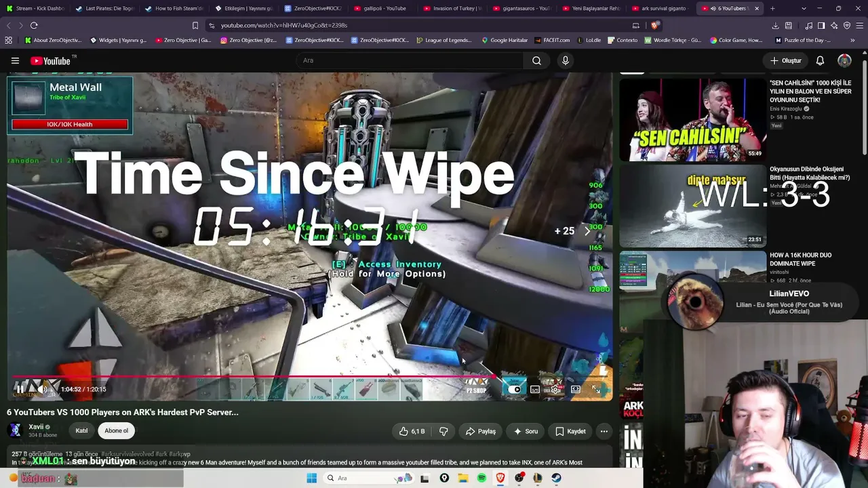The image size is (868, 488).
Task: Open more actions menu below video
Action: [604, 431]
